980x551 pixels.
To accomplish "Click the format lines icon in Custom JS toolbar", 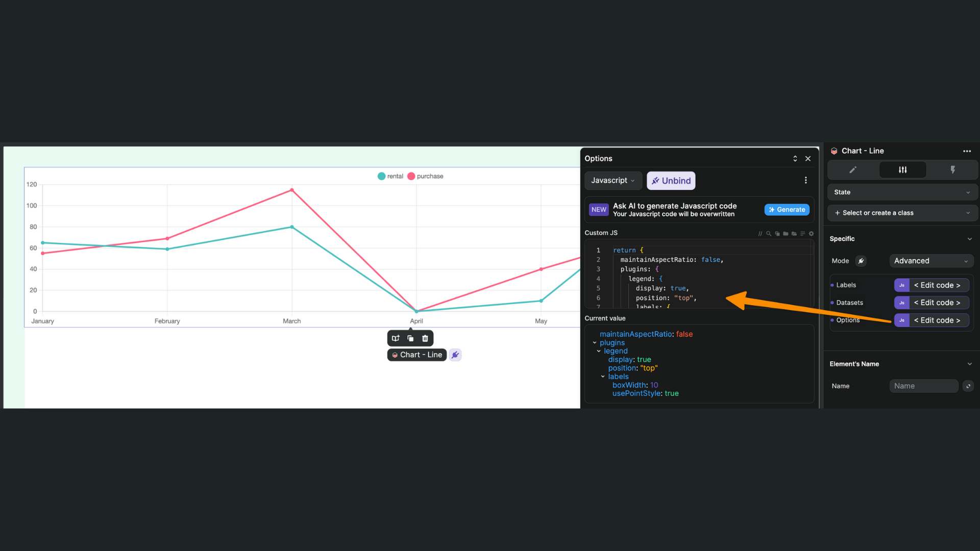I will coord(802,234).
